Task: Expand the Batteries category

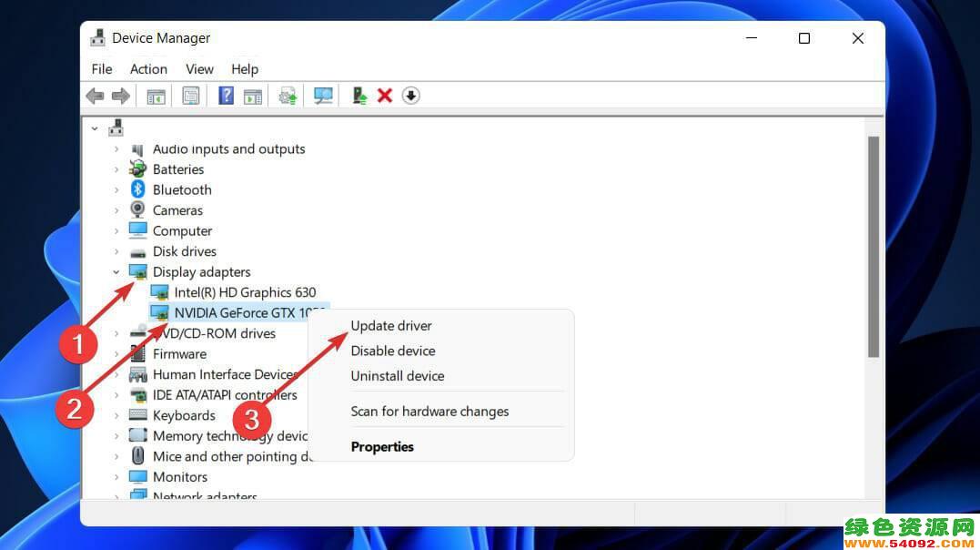Action: [116, 169]
